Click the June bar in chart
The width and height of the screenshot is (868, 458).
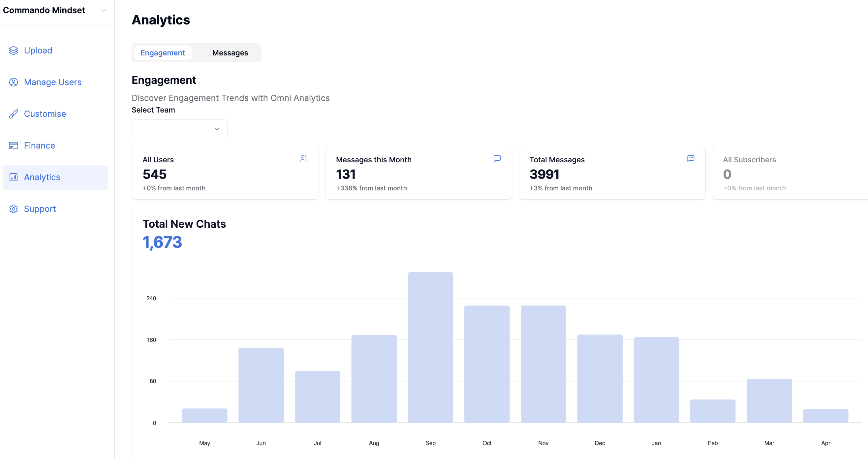(261, 385)
